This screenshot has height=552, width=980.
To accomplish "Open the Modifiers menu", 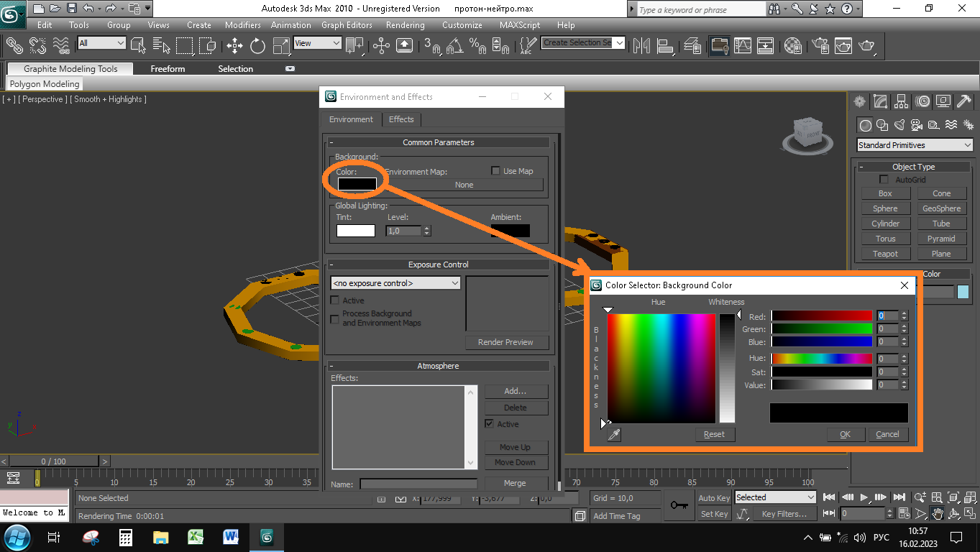I will pos(242,24).
